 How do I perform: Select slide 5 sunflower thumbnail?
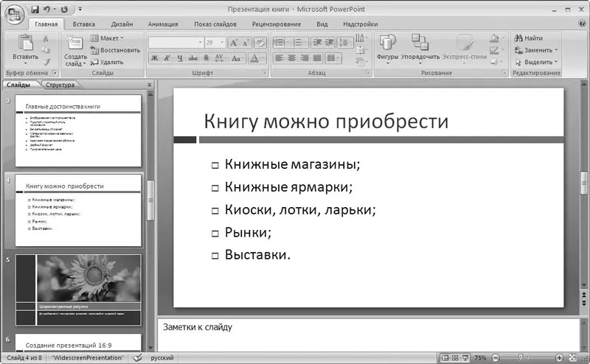point(78,289)
